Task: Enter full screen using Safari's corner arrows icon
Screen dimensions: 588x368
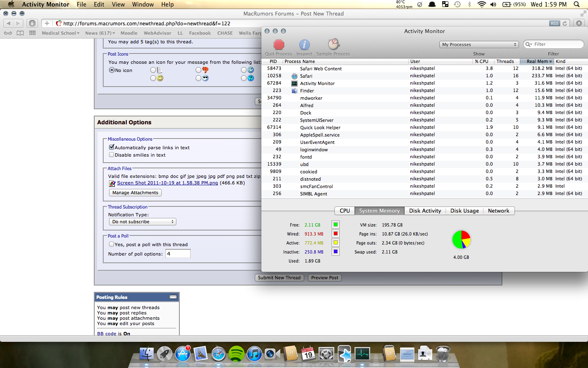Action: 583,13
